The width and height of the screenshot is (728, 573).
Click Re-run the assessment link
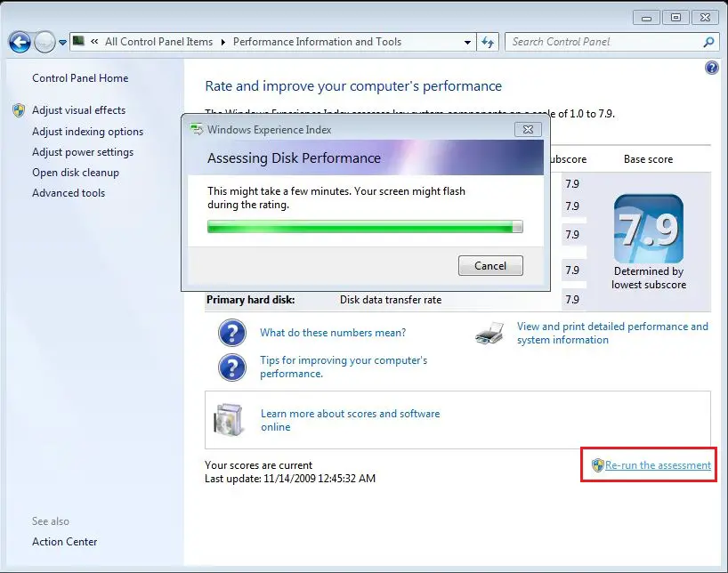tap(658, 464)
